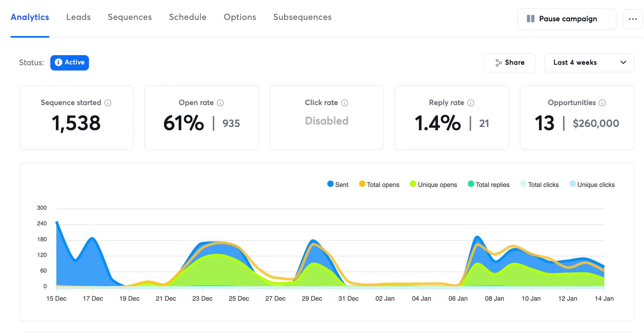
Task: Click the Total replies green legend swatch
Action: coord(471,184)
